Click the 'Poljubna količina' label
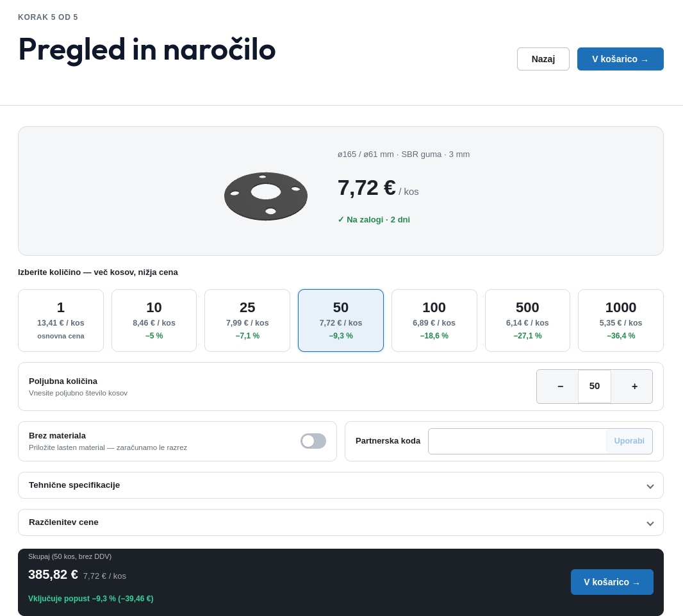The image size is (683, 616). click(x=63, y=381)
